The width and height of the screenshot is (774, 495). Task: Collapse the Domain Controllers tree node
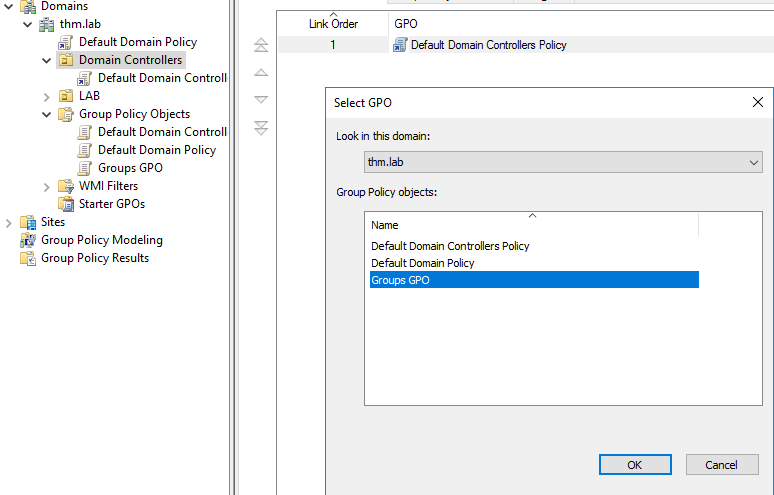pos(47,60)
